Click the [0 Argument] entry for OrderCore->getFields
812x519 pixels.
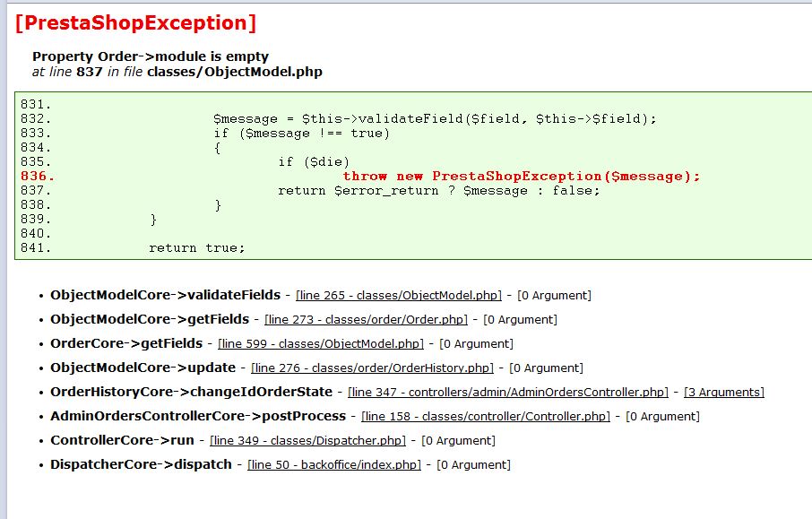click(x=476, y=344)
